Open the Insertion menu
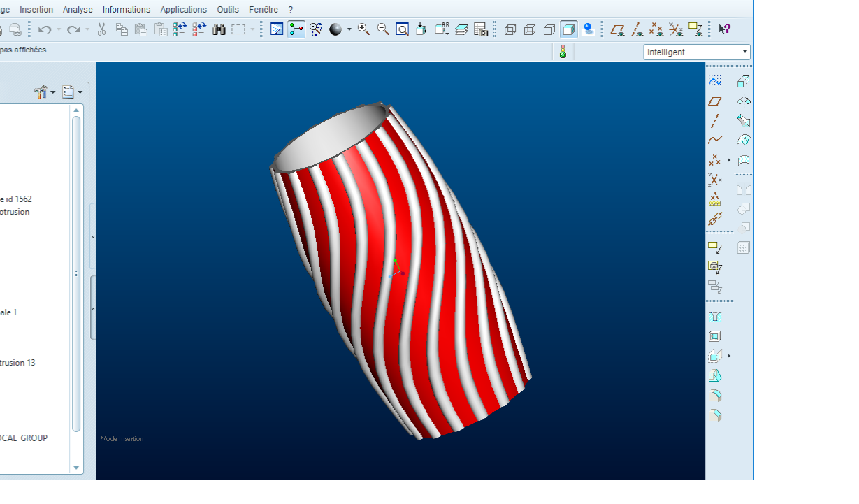 pos(36,10)
